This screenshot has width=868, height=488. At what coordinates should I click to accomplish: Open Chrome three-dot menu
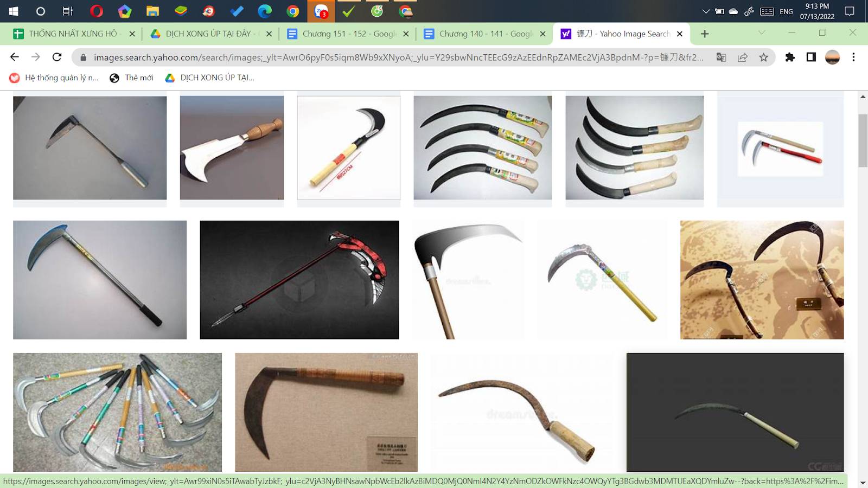coord(853,57)
